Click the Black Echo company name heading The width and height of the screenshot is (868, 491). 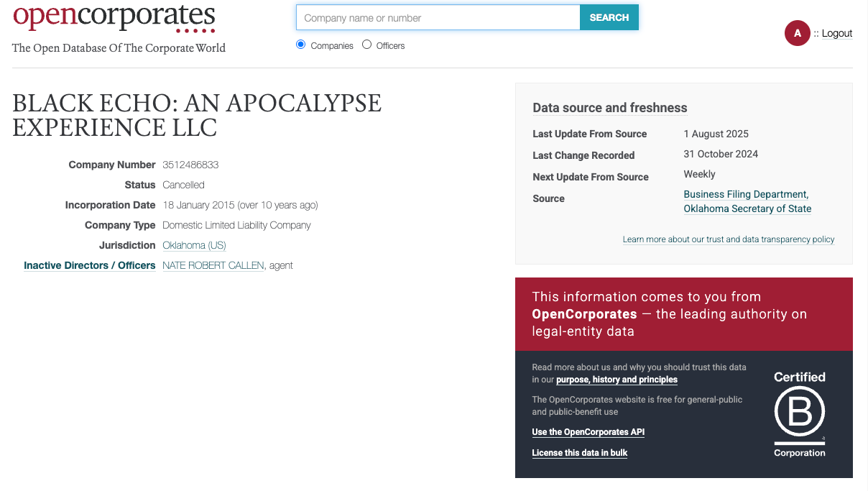click(197, 115)
